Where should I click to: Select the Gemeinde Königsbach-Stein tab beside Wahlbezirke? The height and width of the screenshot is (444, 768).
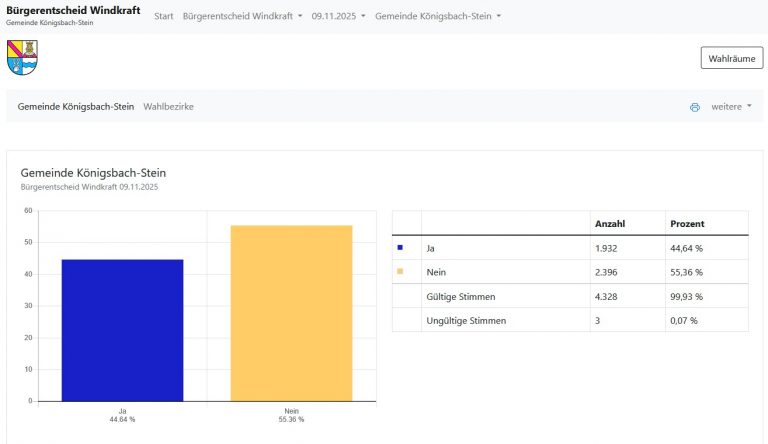click(76, 106)
